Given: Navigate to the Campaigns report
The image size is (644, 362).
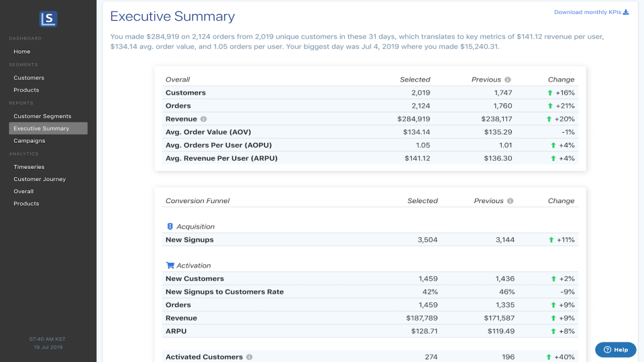Looking at the screenshot, I should pos(30,141).
